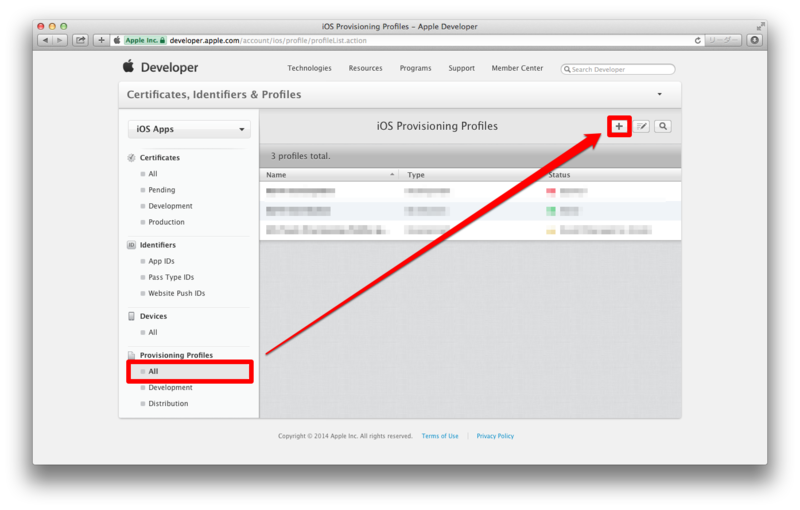This screenshot has height=510, width=800.
Task: Select the profile row with green status
Action: click(470, 211)
